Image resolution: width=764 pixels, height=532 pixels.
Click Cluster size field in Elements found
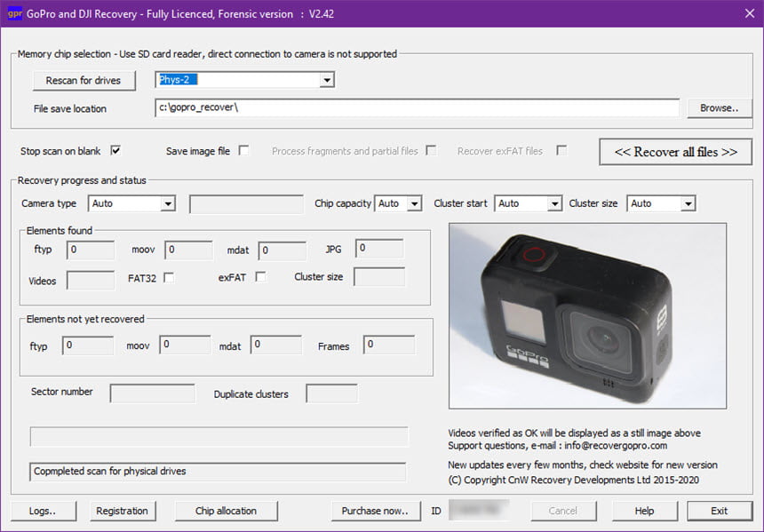379,277
